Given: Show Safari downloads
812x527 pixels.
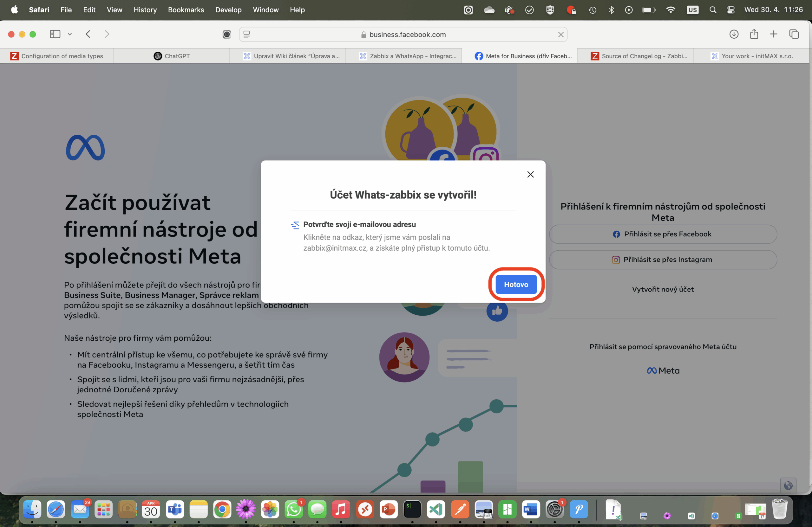Looking at the screenshot, I should [734, 34].
